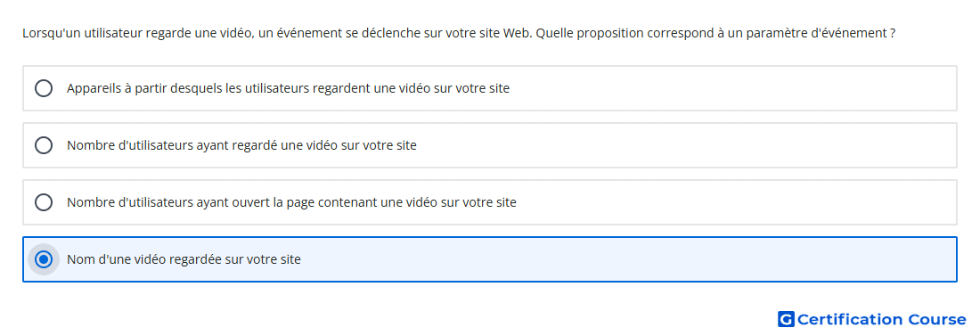
Task: Select the radio button for "Appareils à partir desquels" option
Action: (x=44, y=88)
